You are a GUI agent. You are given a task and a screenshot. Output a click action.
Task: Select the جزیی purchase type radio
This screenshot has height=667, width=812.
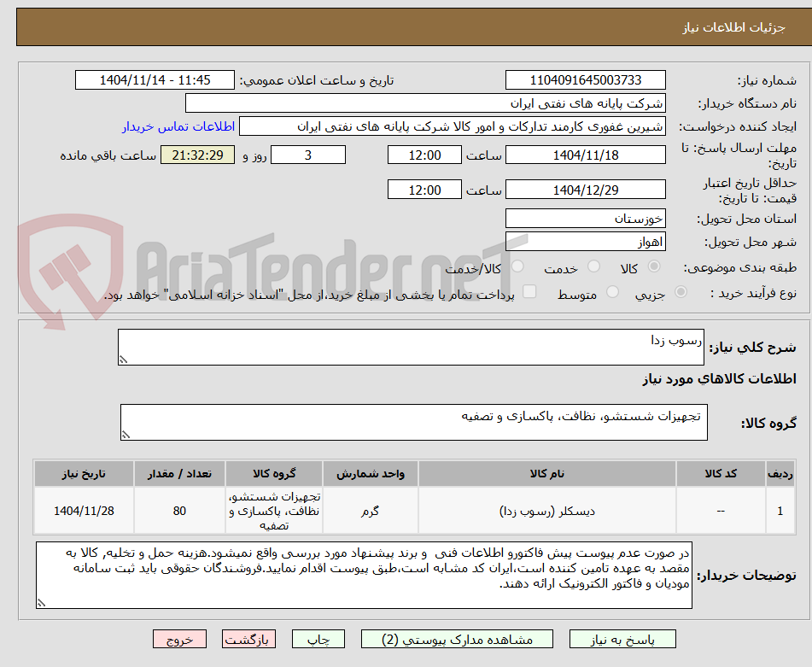[x=681, y=292]
